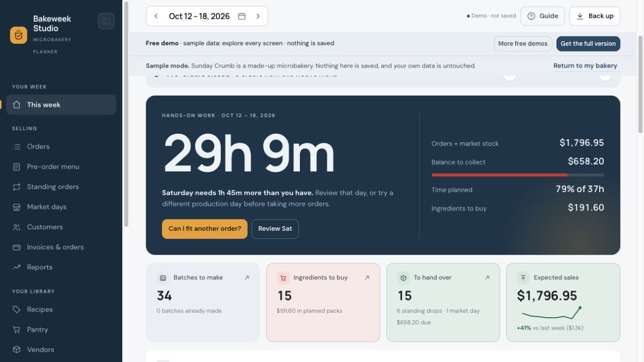Go to next week arrow
Image resolution: width=644 pixels, height=362 pixels.
coord(258,16)
